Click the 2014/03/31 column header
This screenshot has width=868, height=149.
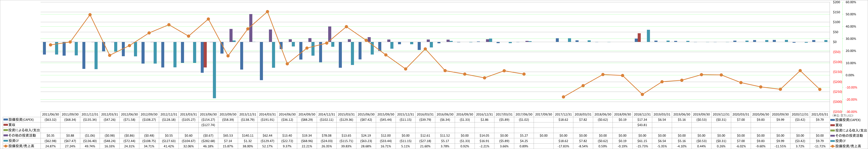click(268, 114)
